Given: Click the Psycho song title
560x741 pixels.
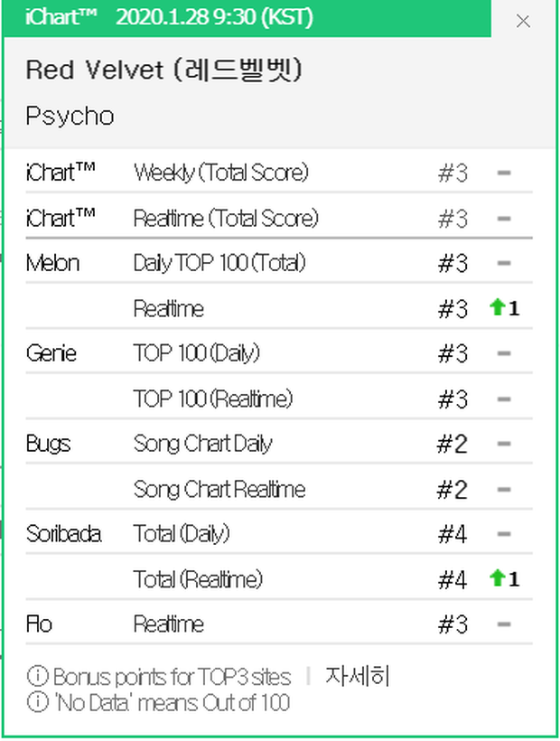Looking at the screenshot, I should tap(70, 117).
